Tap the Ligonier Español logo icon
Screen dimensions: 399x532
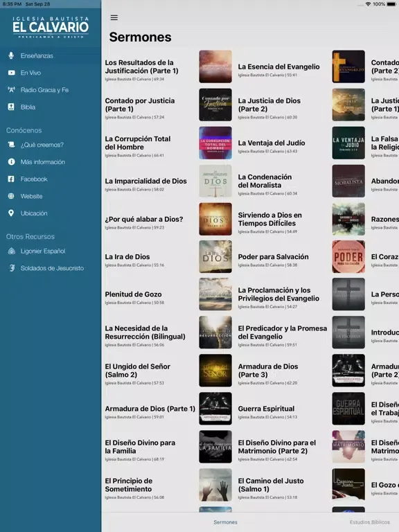coord(12,251)
